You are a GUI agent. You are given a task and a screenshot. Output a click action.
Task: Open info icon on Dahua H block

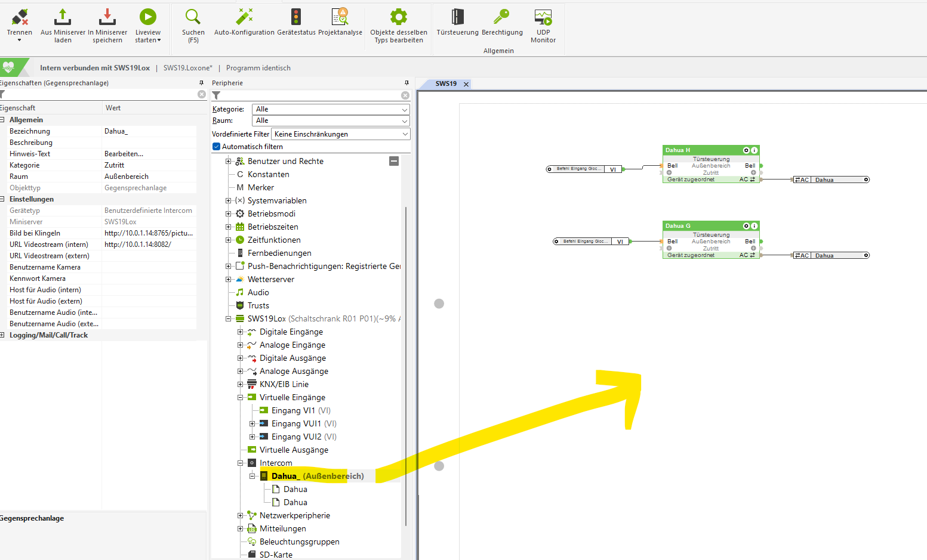[x=754, y=150]
